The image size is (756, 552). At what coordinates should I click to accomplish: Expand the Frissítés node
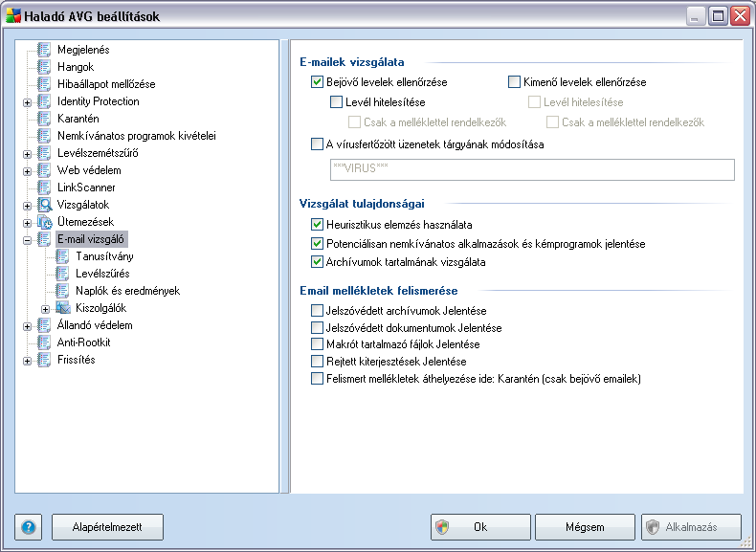click(28, 361)
